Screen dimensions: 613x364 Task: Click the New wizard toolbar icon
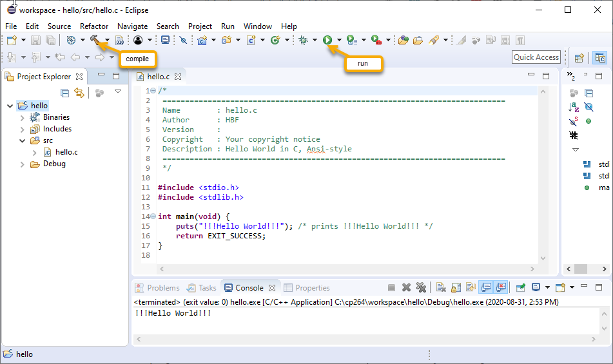click(12, 40)
